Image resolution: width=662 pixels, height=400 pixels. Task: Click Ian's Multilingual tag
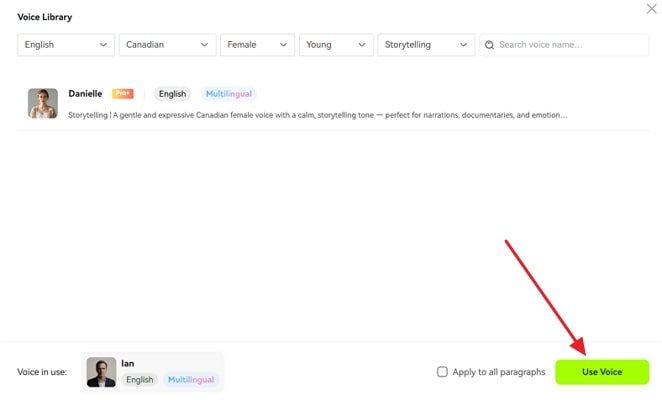pyautogui.click(x=191, y=379)
